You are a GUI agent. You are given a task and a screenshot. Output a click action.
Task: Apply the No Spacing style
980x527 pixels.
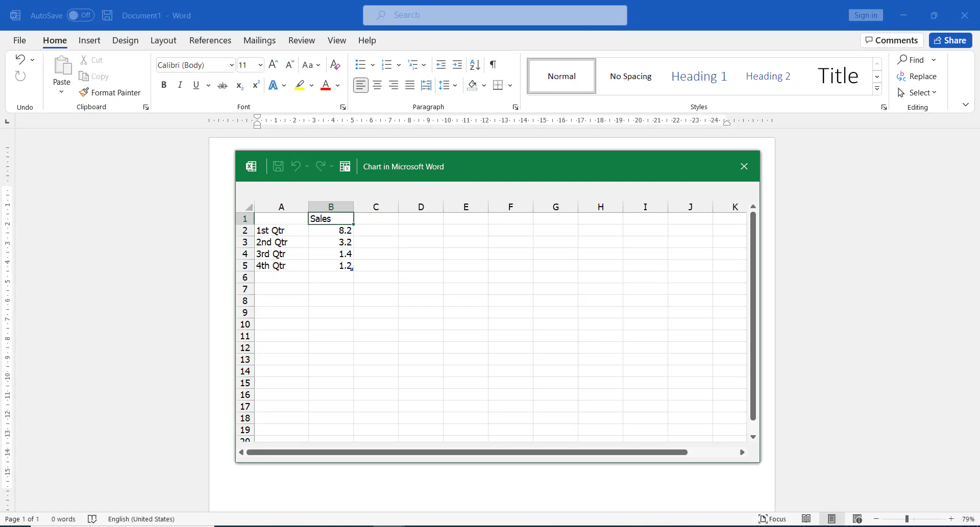(x=631, y=76)
